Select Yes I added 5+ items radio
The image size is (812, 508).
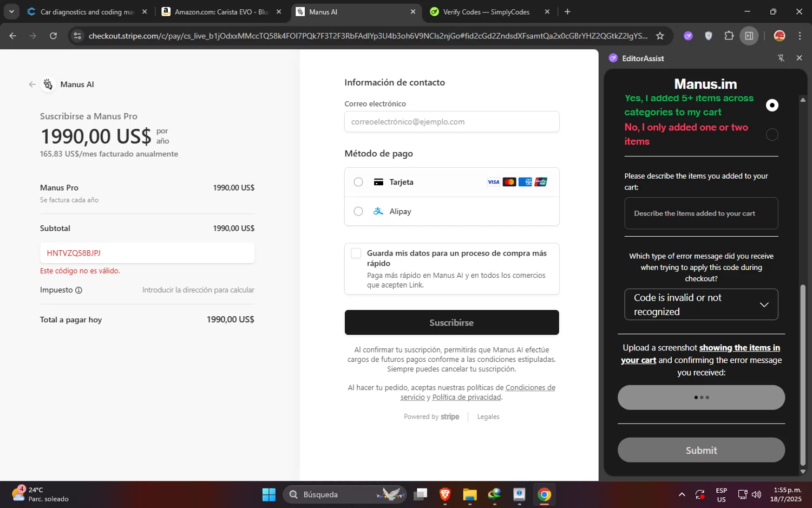pyautogui.click(x=772, y=105)
